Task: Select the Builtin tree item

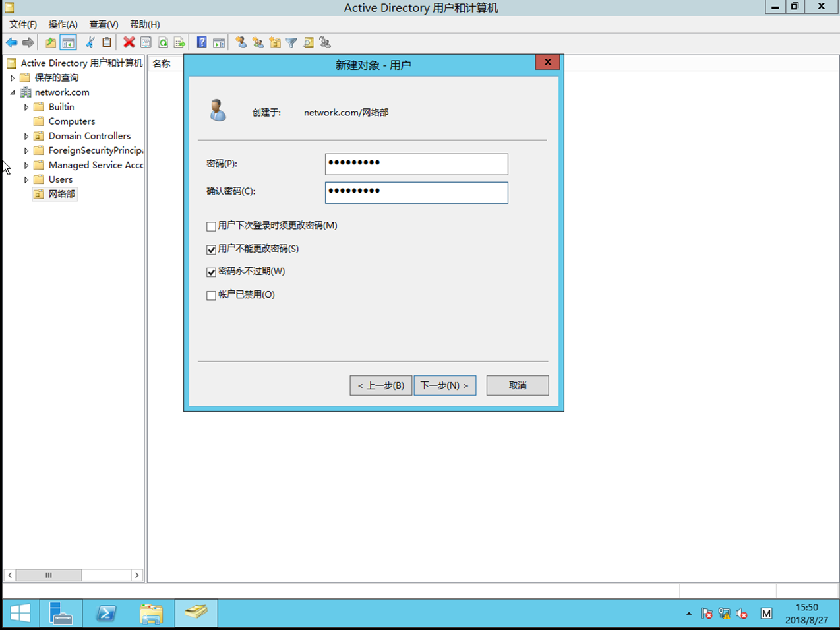Action: tap(61, 107)
